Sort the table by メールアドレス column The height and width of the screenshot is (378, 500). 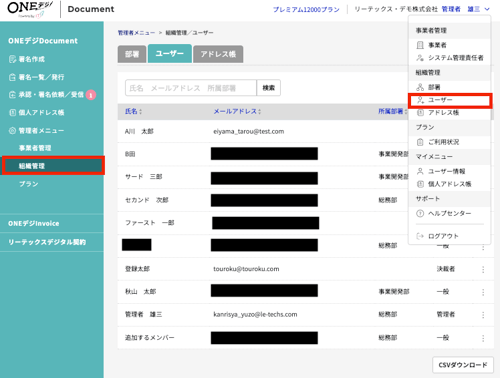point(237,111)
